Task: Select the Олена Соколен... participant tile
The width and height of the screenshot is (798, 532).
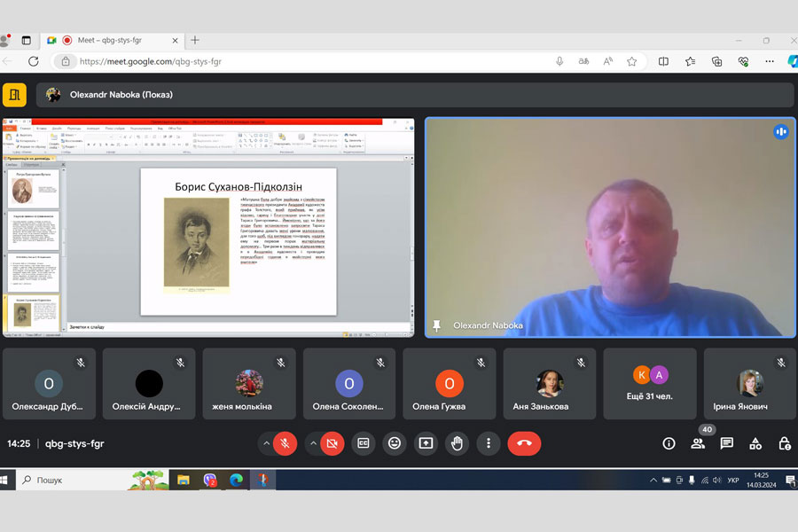Action: pyautogui.click(x=349, y=384)
